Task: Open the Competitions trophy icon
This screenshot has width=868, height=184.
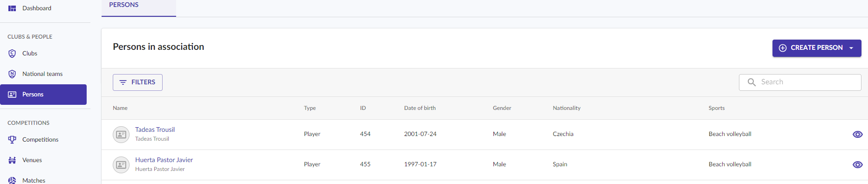Action: coord(12,140)
